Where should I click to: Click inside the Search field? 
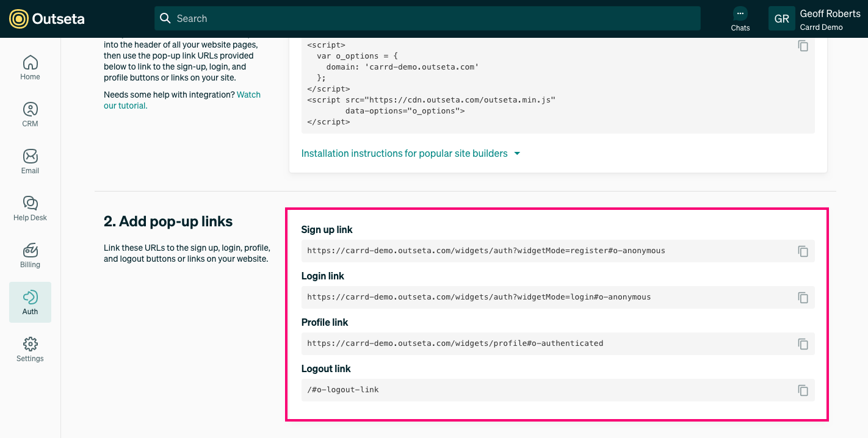[427, 18]
